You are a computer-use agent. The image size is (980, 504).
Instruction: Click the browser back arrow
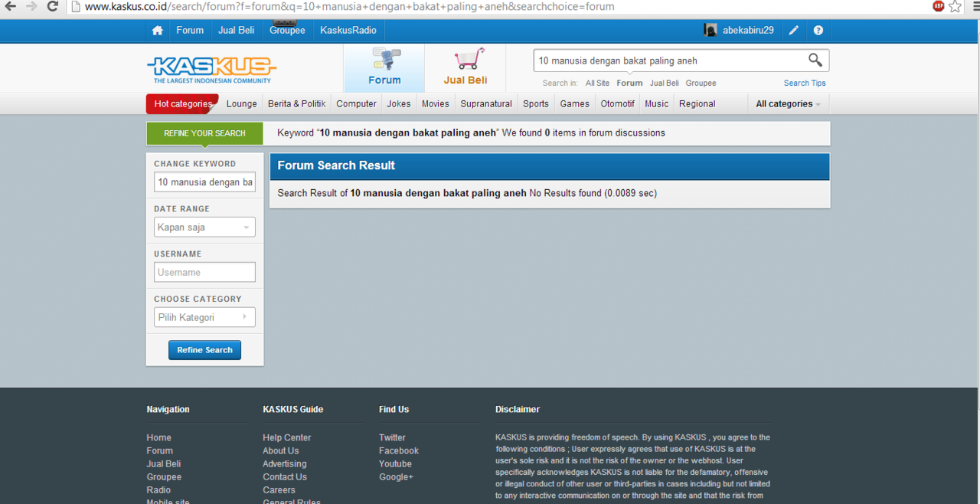tap(10, 6)
